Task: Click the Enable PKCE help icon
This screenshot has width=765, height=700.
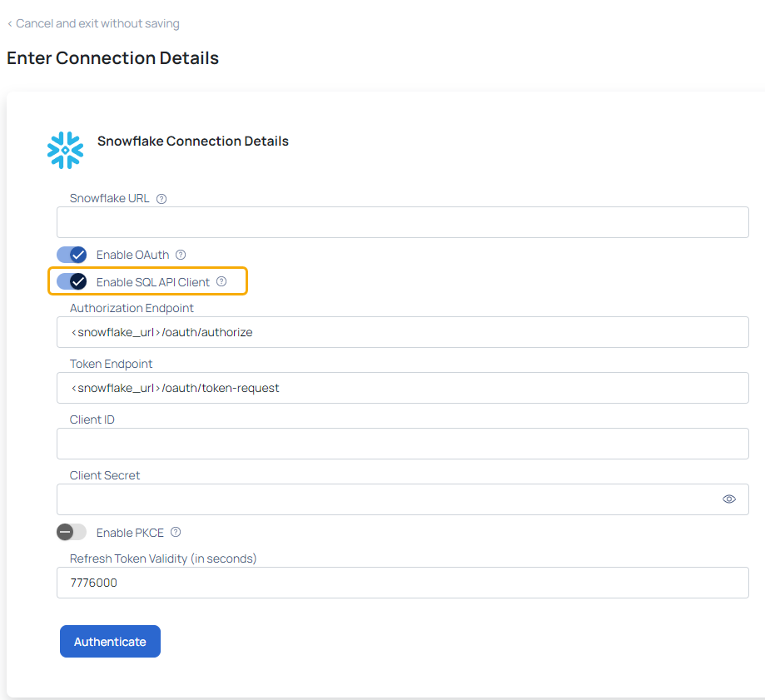Action: (x=176, y=532)
